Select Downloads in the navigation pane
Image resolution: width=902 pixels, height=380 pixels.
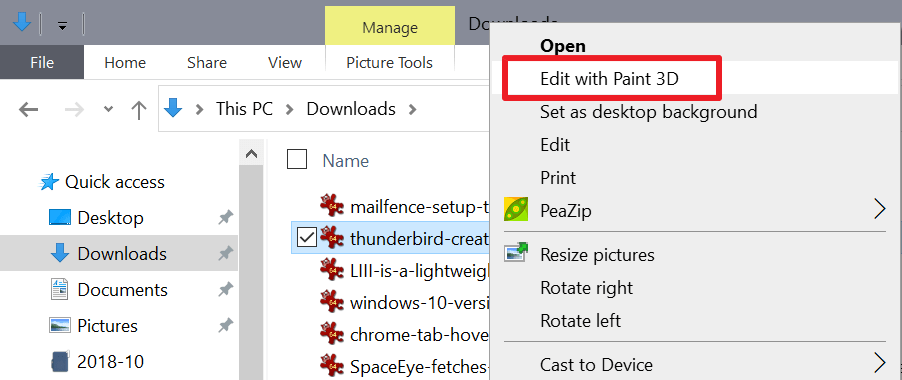coord(122,254)
